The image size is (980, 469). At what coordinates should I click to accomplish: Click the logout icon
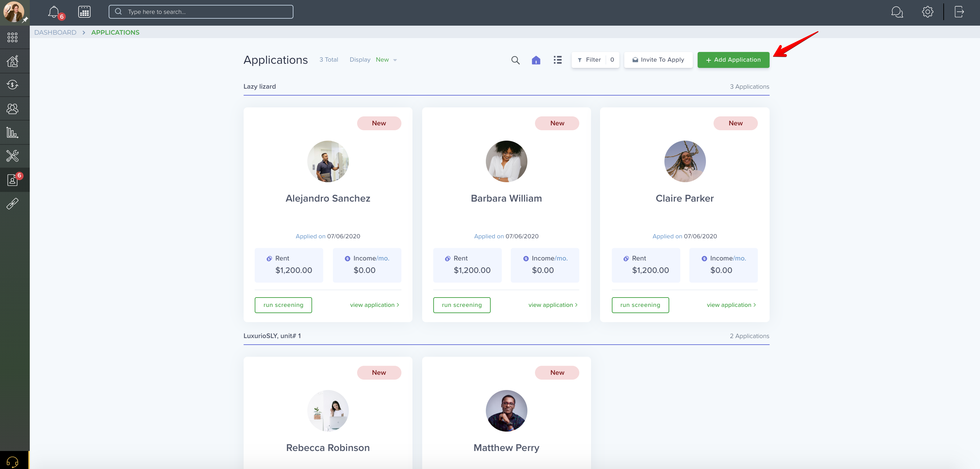[x=959, y=12]
